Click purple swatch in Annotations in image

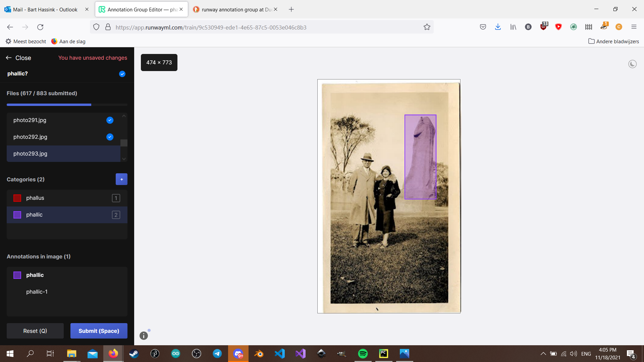17,275
